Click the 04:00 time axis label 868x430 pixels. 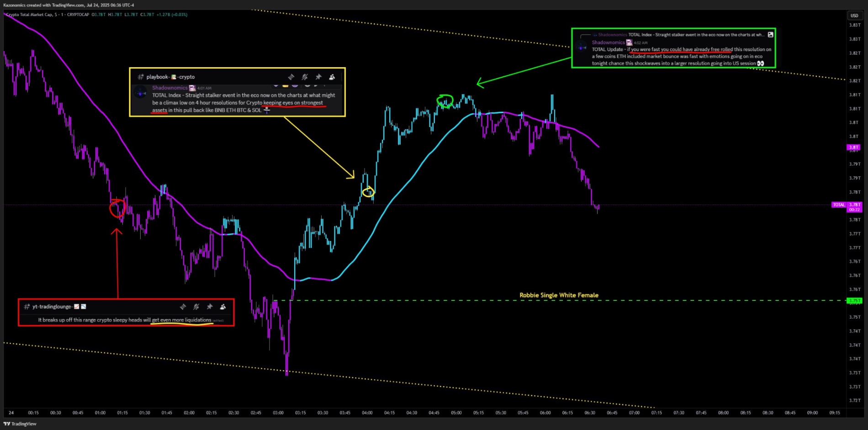click(x=367, y=413)
